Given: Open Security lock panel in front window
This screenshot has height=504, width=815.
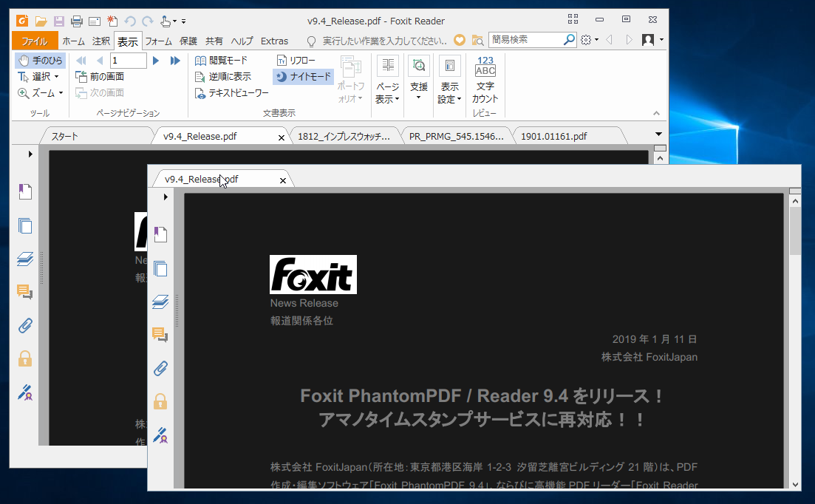Looking at the screenshot, I should [160, 401].
